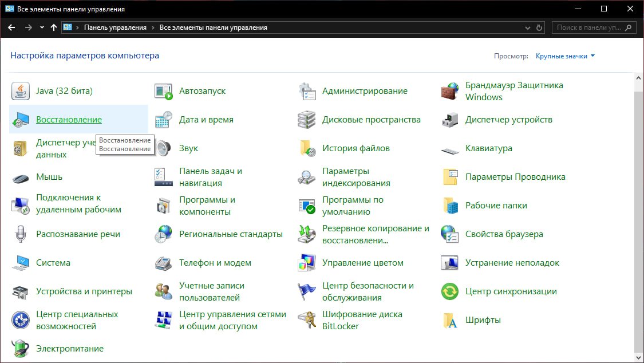644x363 pixels.
Task: Open the Устранение неполадок link
Action: click(512, 263)
